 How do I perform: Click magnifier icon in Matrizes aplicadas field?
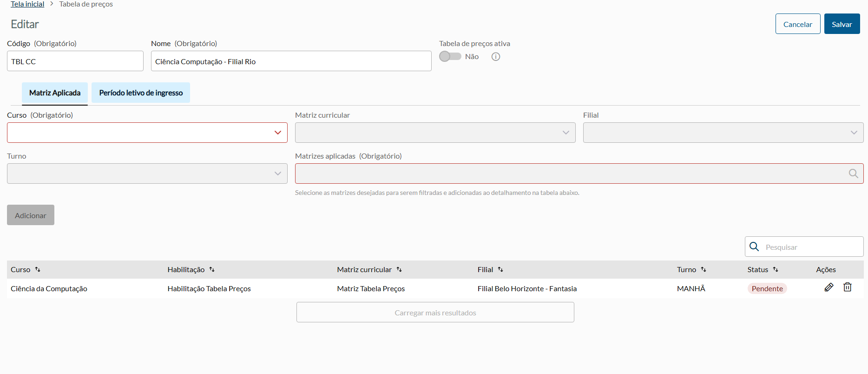point(853,174)
